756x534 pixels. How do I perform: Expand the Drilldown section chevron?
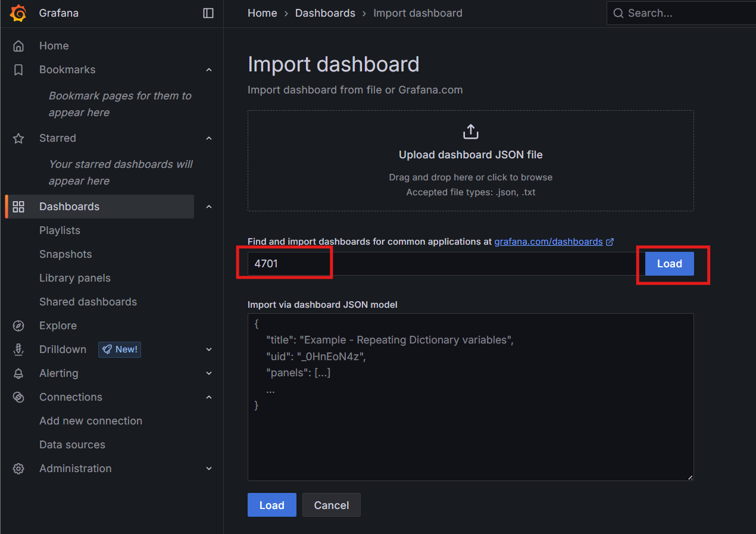click(x=209, y=349)
